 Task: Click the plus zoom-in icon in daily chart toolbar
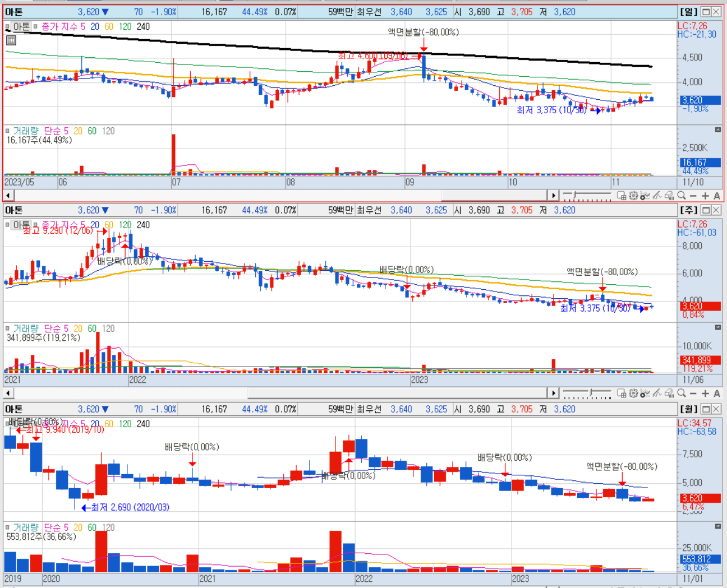point(705,196)
